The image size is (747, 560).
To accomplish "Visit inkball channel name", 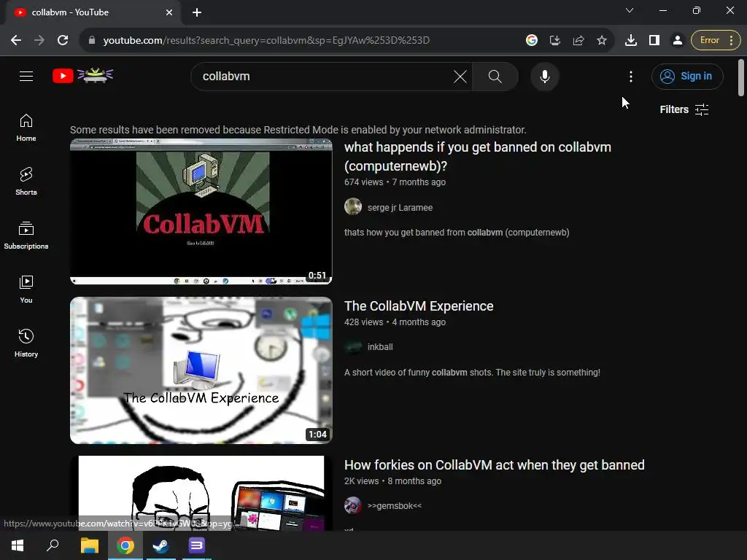I will point(380,347).
